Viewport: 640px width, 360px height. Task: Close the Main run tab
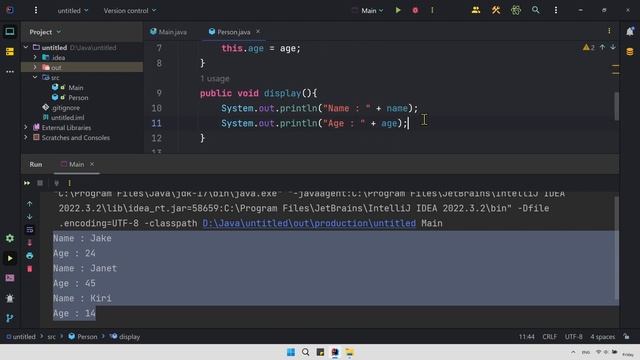(92, 164)
